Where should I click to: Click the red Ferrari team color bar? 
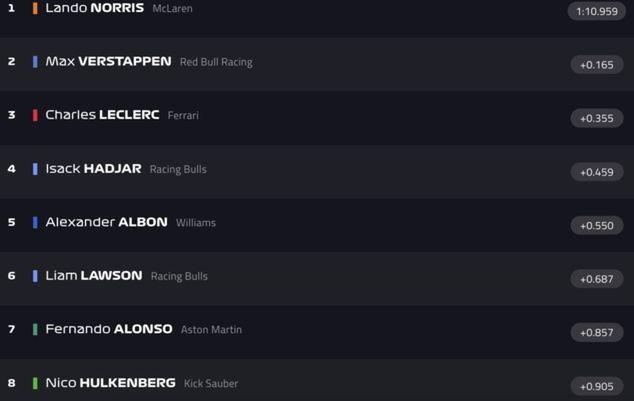(x=35, y=115)
